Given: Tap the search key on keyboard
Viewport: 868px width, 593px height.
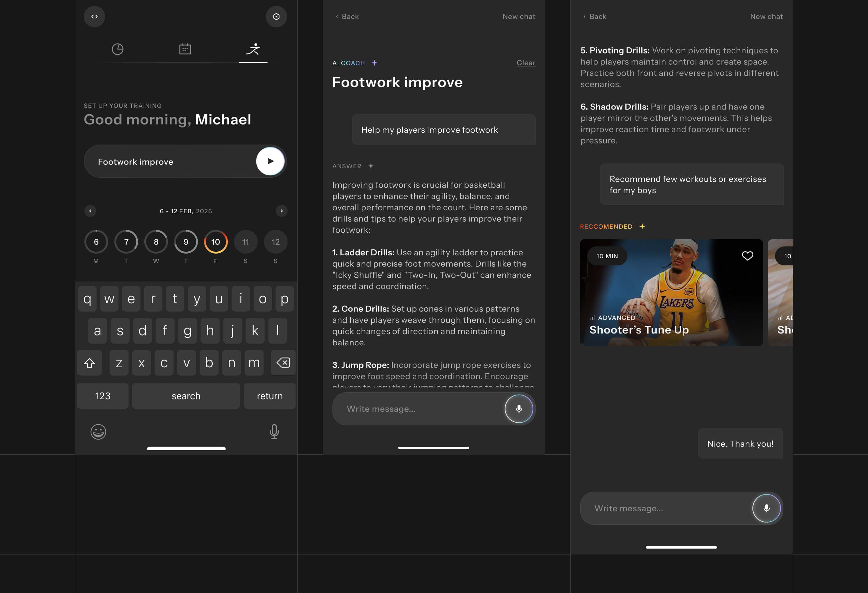Looking at the screenshot, I should tap(186, 396).
